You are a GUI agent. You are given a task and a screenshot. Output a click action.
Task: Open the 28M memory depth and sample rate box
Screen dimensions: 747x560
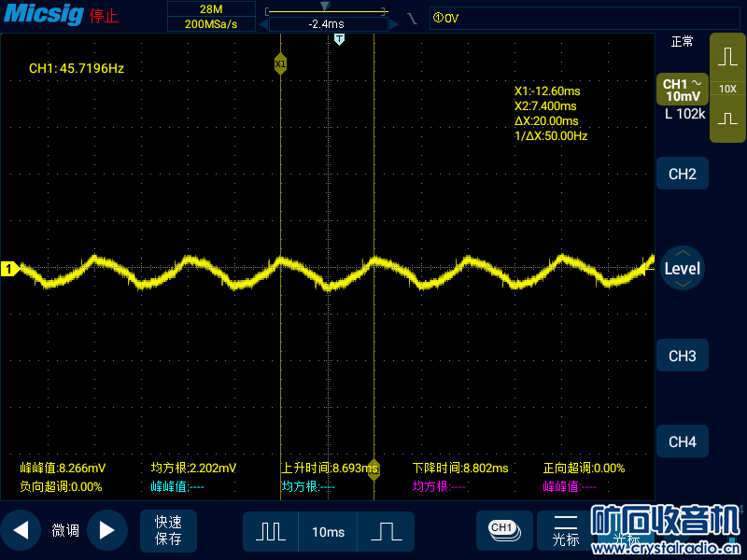pos(211,17)
